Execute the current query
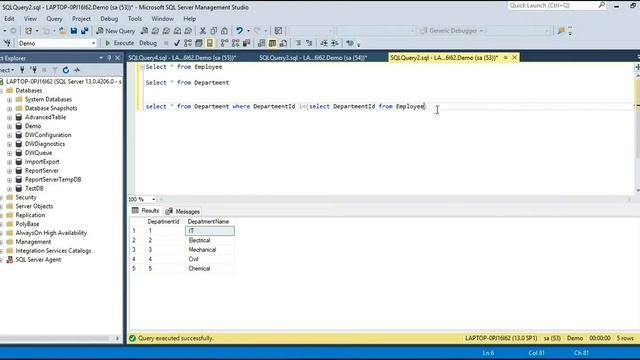Screen dimensions: 640x360 tap(119, 43)
